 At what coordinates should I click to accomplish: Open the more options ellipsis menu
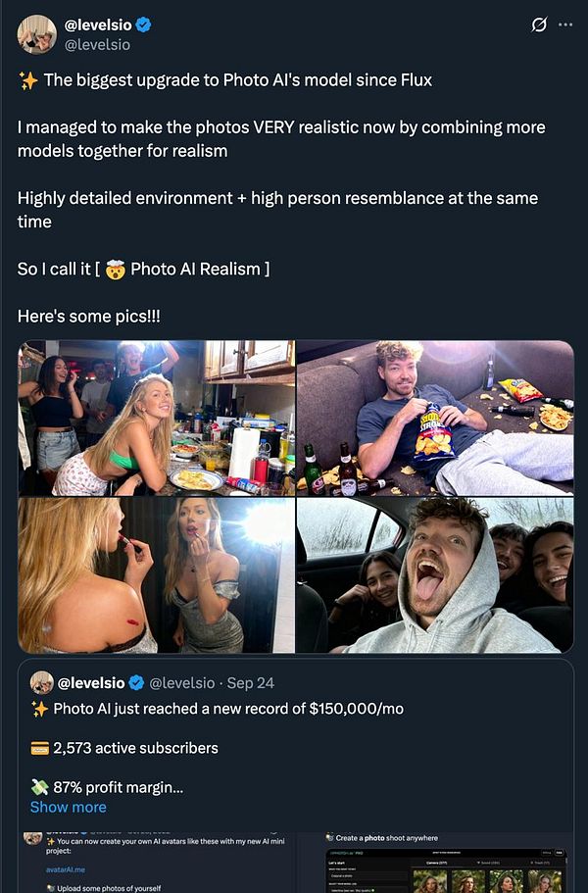tap(565, 24)
